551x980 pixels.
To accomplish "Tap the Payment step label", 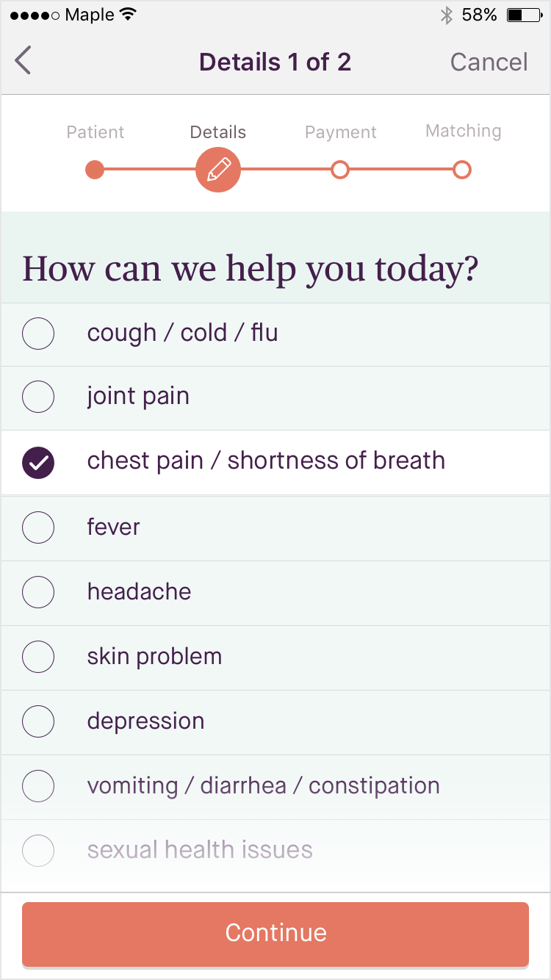I will [x=340, y=132].
